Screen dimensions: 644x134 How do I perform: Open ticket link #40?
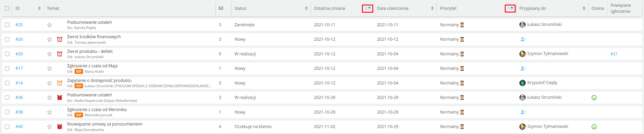19,127
